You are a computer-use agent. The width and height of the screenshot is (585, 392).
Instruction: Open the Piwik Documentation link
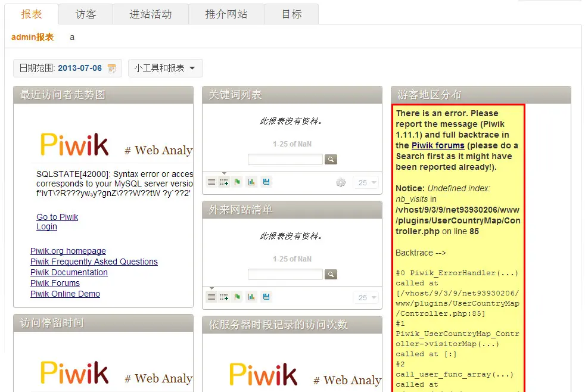(x=69, y=272)
